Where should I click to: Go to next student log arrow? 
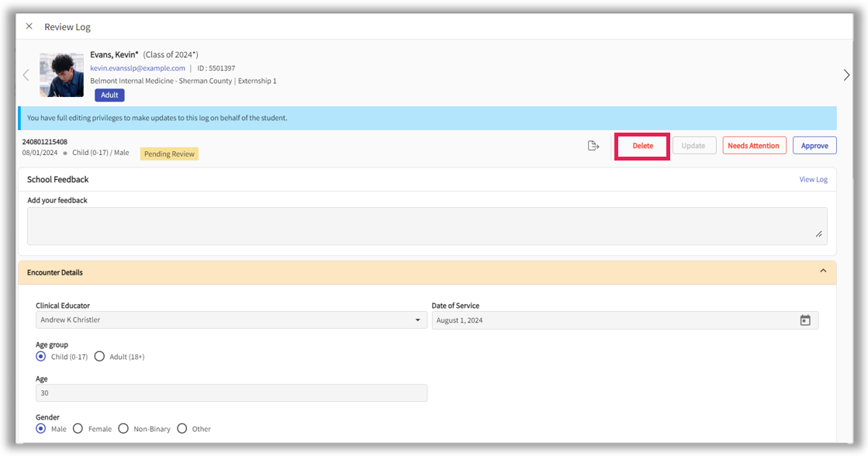tap(846, 75)
